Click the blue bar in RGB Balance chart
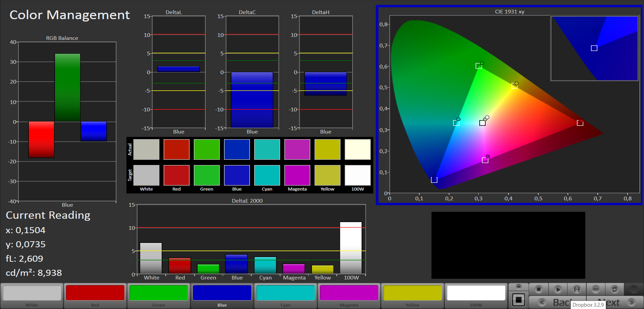 (x=94, y=131)
